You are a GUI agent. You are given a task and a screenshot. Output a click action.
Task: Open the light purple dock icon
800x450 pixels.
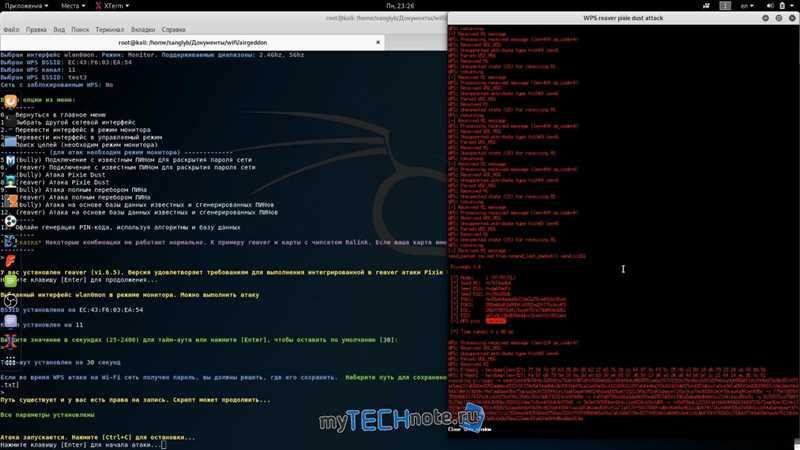[10, 321]
